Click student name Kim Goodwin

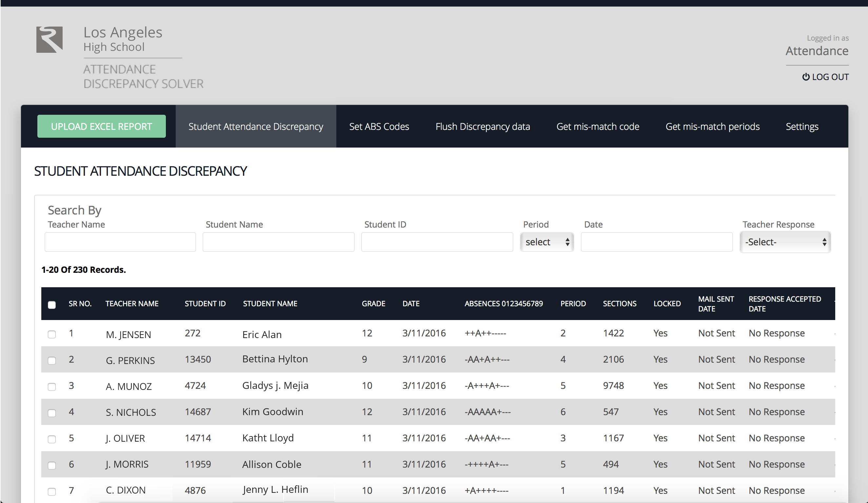click(272, 412)
